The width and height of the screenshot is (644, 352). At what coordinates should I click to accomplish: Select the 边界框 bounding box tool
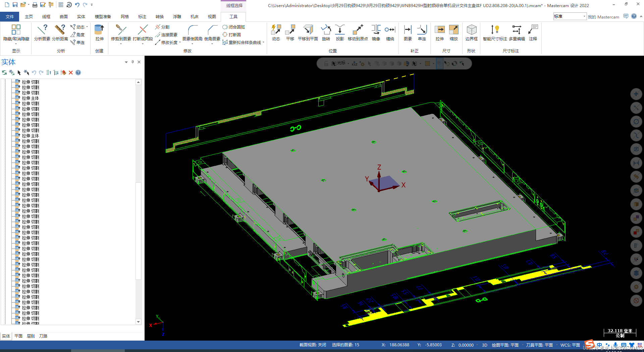point(472,33)
